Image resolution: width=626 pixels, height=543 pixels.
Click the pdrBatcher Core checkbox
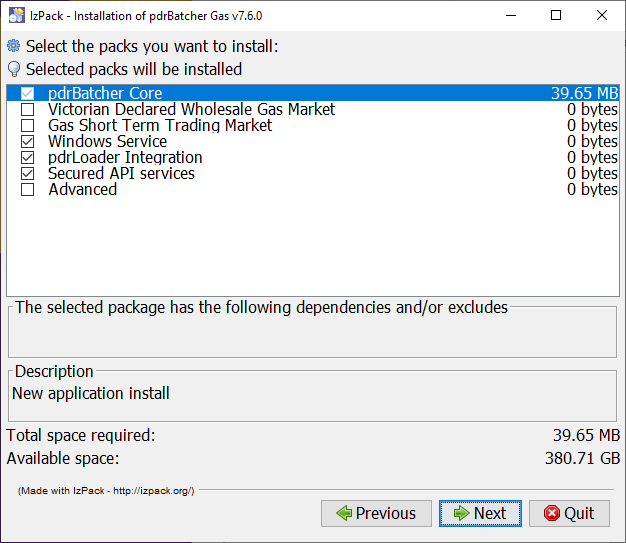click(28, 93)
